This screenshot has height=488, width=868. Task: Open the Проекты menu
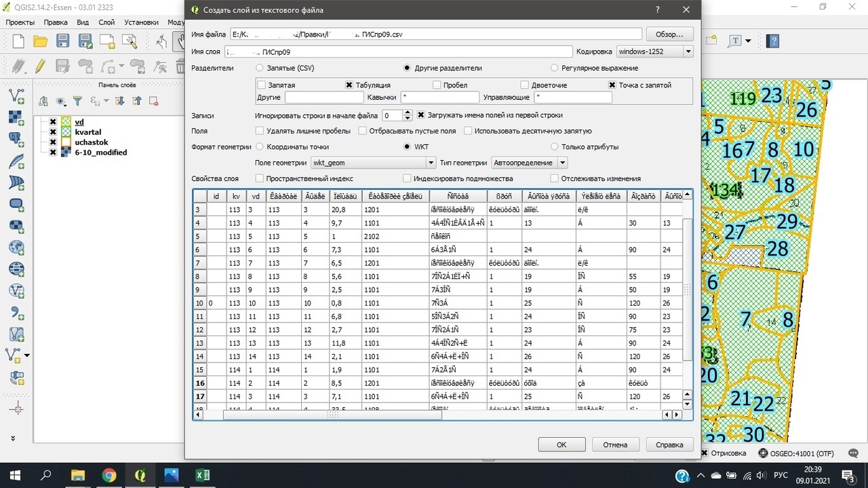(20, 22)
